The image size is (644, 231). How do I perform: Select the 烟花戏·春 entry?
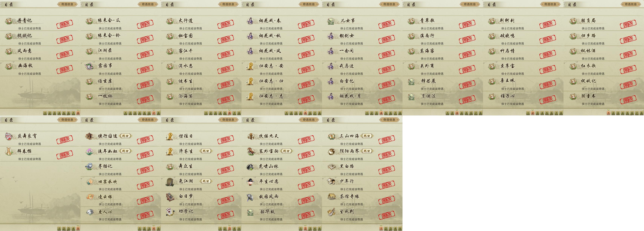282,23
